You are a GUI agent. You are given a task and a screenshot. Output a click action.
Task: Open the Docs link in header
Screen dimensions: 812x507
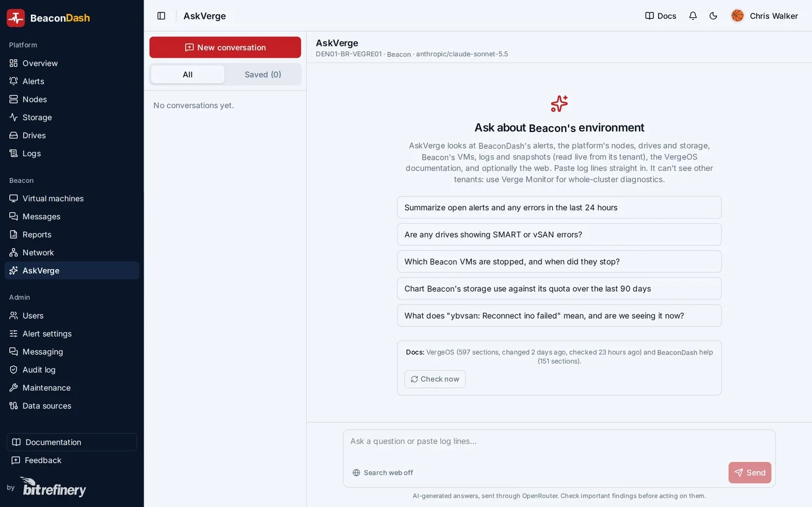coord(660,16)
